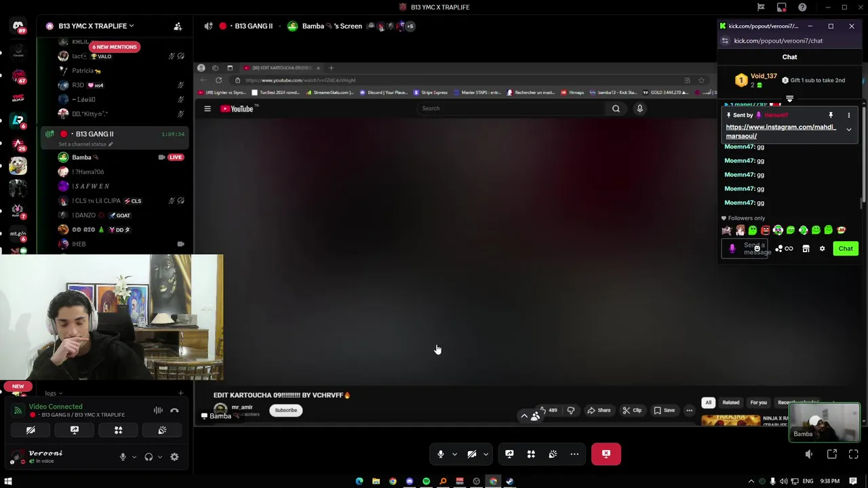Open more options in the call controls
This screenshot has height=488, width=868.
click(x=574, y=454)
